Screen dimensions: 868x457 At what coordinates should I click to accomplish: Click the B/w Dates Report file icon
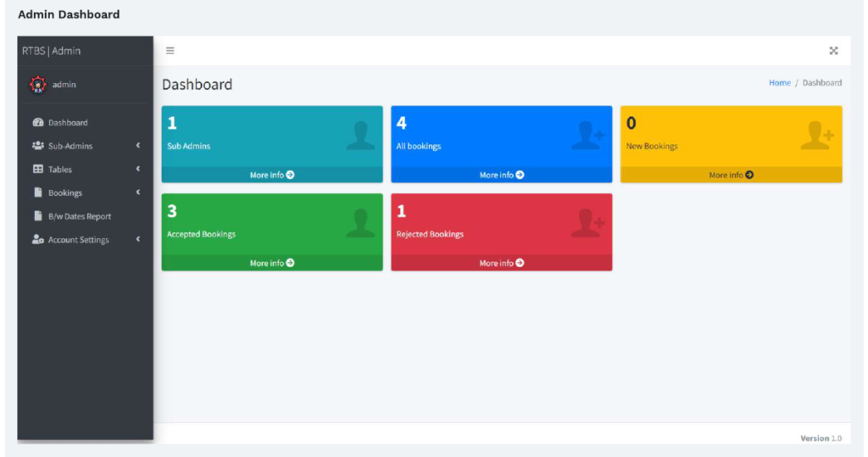coord(37,215)
